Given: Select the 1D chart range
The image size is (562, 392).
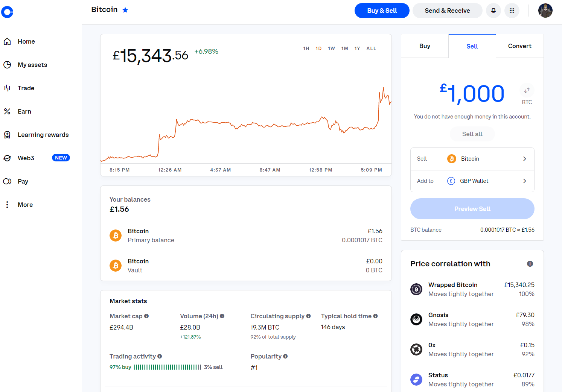Looking at the screenshot, I should (319, 49).
